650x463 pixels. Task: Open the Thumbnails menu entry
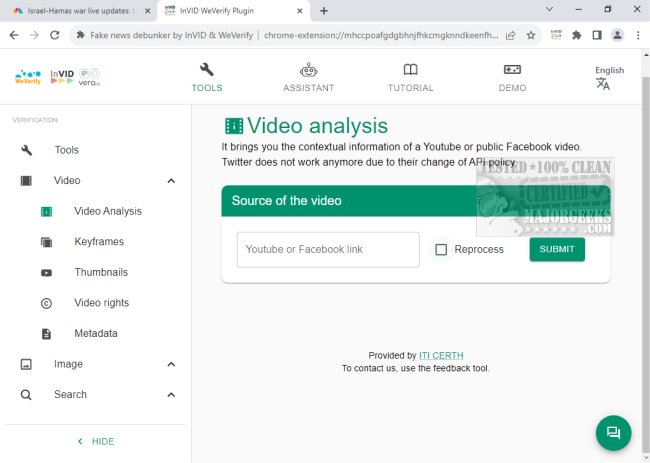click(x=101, y=272)
